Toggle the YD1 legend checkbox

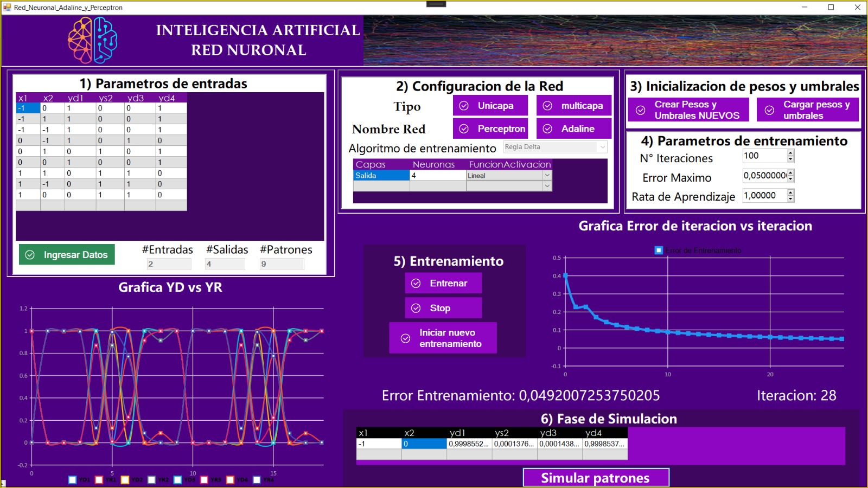click(x=72, y=479)
